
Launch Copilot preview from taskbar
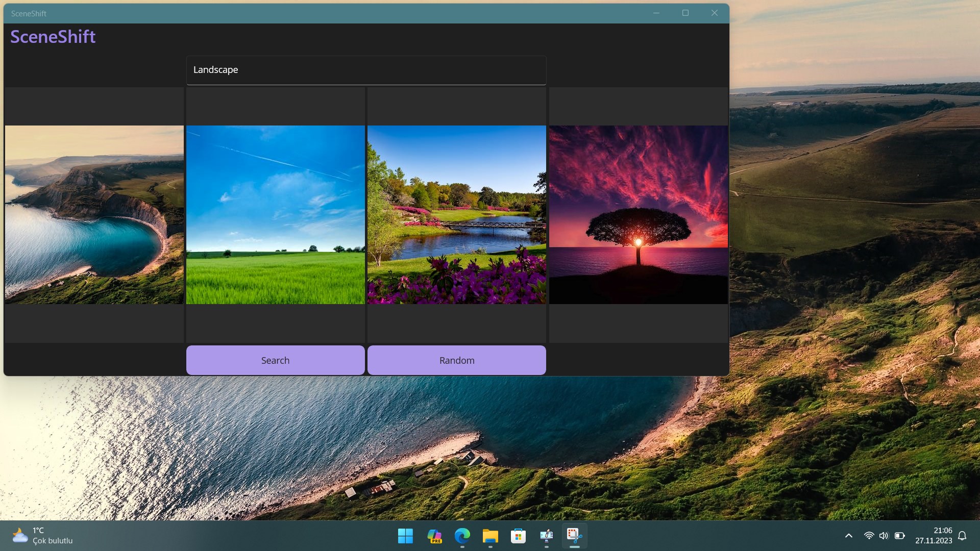click(434, 536)
